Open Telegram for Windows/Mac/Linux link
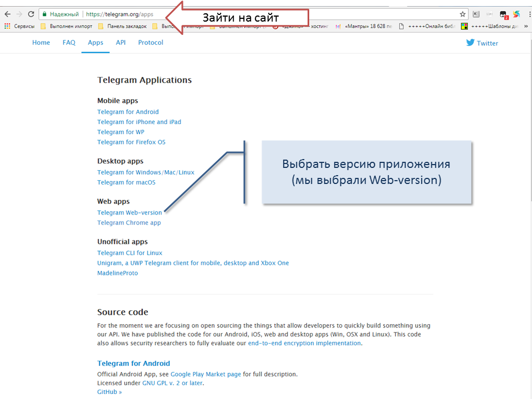The width and height of the screenshot is (532, 399). pos(146,172)
